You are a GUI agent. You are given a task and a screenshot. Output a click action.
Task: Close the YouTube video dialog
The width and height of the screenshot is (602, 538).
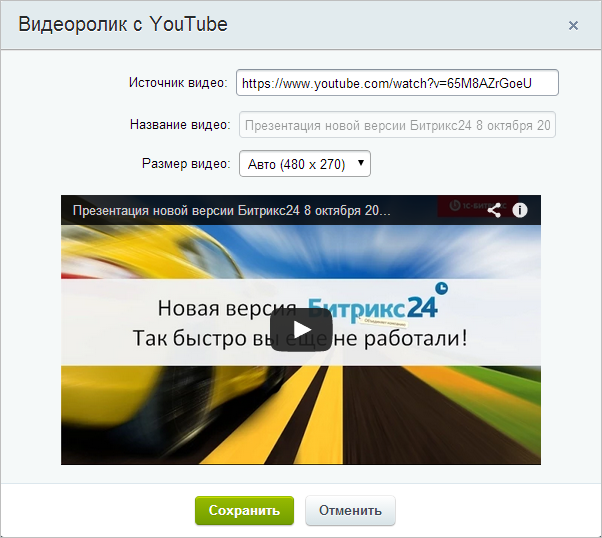(x=573, y=26)
